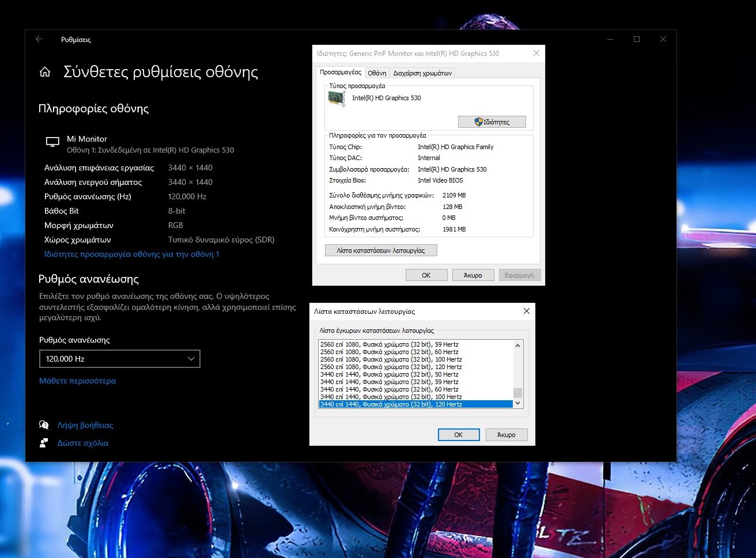Viewport: 756px width, 558px height.
Task: Click the 128 MB dedicated video memory value
Action: pyautogui.click(x=452, y=207)
